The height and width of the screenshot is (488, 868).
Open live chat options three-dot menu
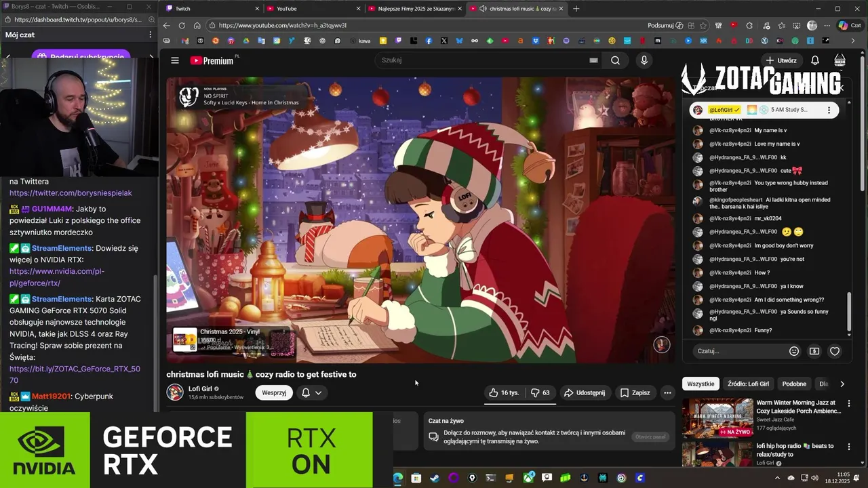click(829, 110)
